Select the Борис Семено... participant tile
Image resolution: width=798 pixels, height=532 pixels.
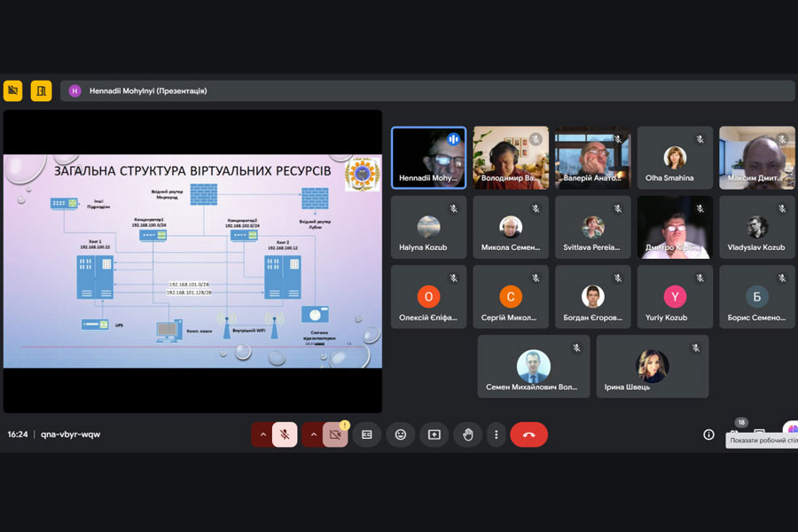[x=757, y=297]
